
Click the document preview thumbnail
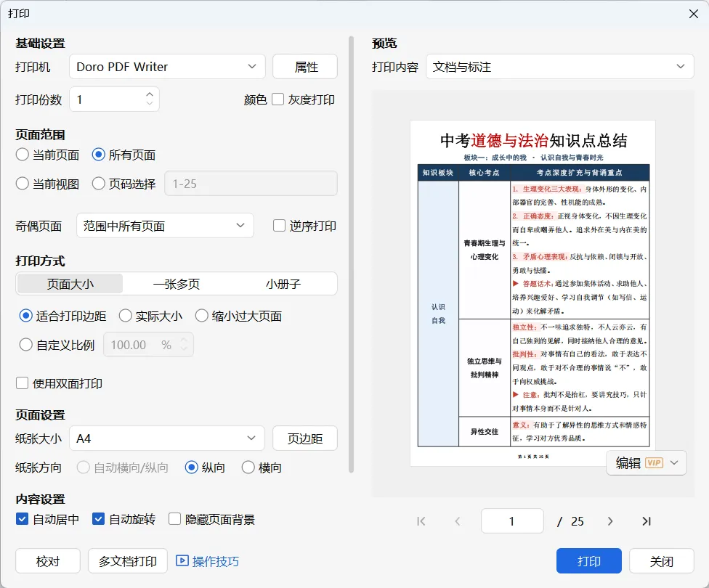(532, 293)
